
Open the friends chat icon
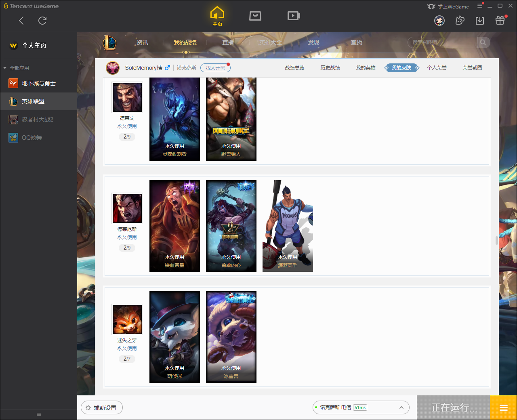pos(460,20)
